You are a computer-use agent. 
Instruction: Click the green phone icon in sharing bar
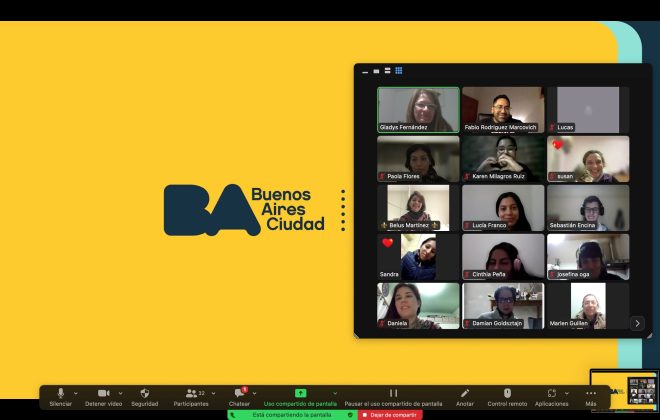pos(233,415)
